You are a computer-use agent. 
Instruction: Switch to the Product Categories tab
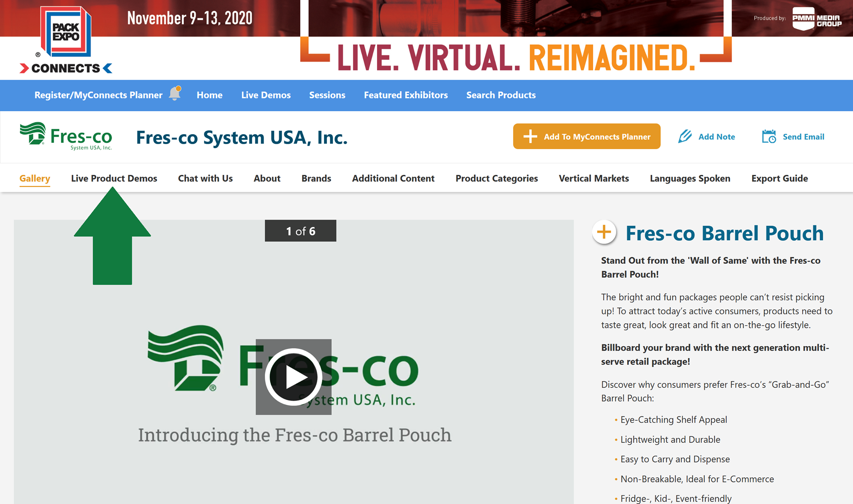pyautogui.click(x=496, y=179)
